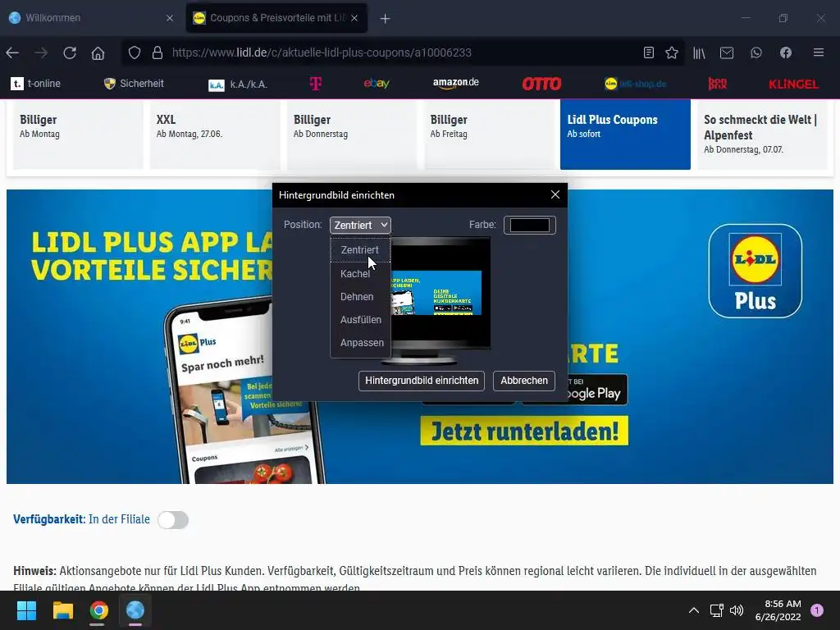Open the mail envelope icon
The height and width of the screenshot is (630, 840).
click(x=727, y=52)
